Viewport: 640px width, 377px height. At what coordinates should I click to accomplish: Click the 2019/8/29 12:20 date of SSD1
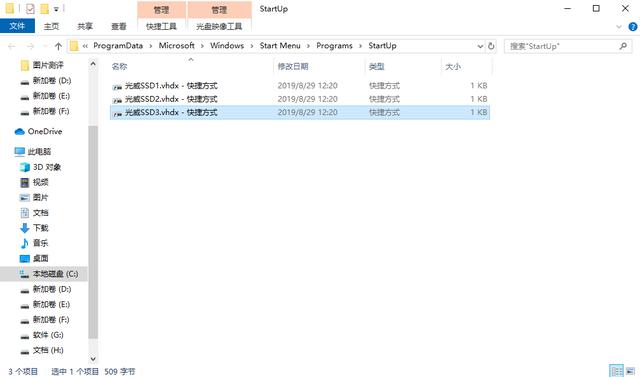point(307,86)
